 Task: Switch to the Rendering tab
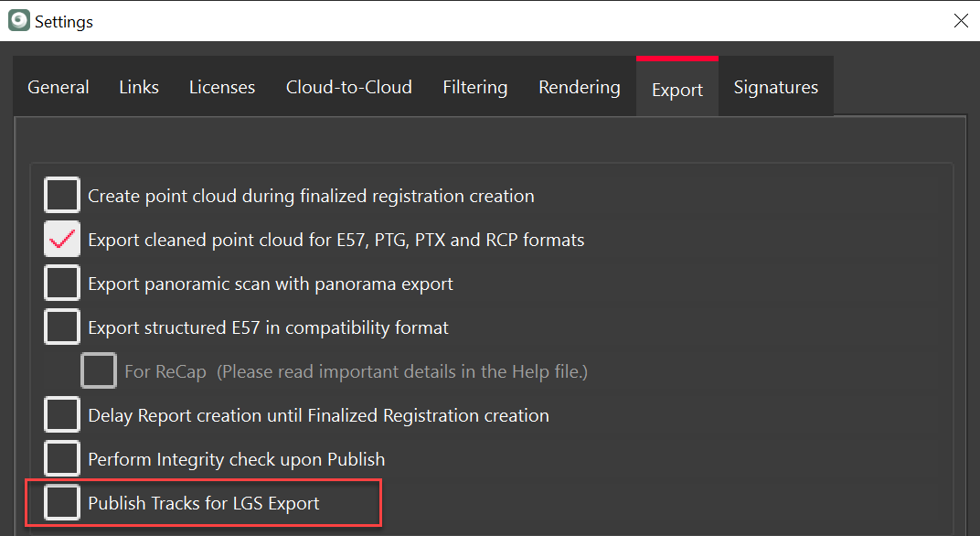click(579, 88)
